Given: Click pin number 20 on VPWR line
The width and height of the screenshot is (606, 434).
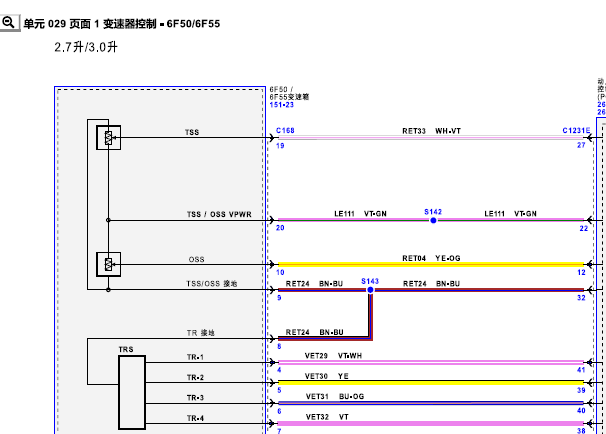Looking at the screenshot, I should pos(280,228).
